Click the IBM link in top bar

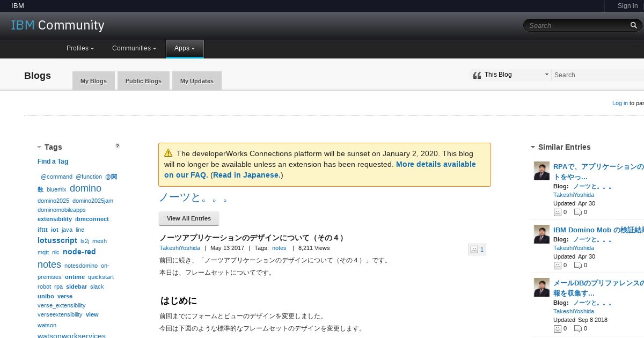tap(18, 6)
